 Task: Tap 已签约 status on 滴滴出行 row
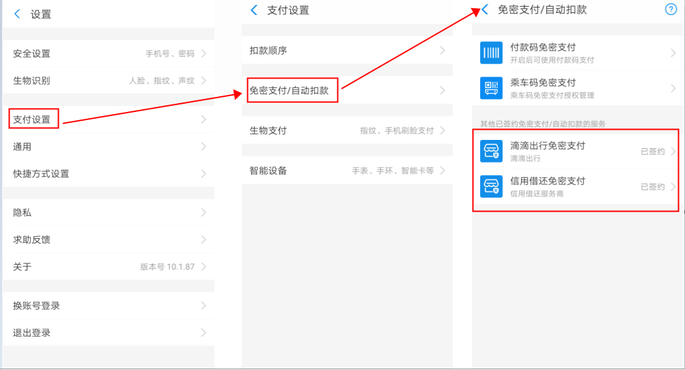tap(653, 151)
